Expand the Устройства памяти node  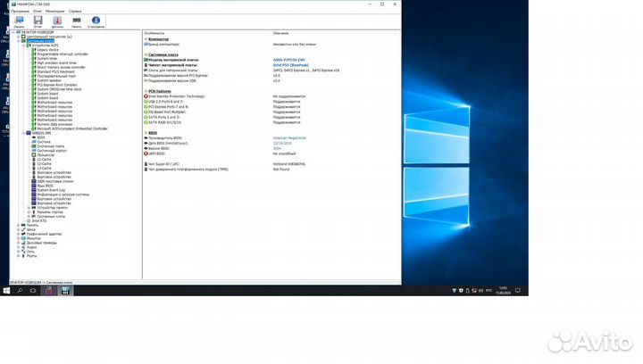(29, 208)
